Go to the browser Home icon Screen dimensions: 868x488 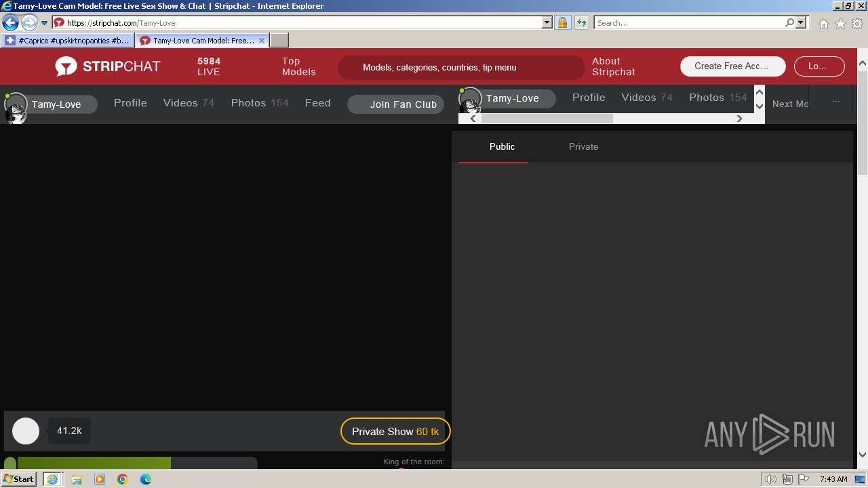pos(823,24)
